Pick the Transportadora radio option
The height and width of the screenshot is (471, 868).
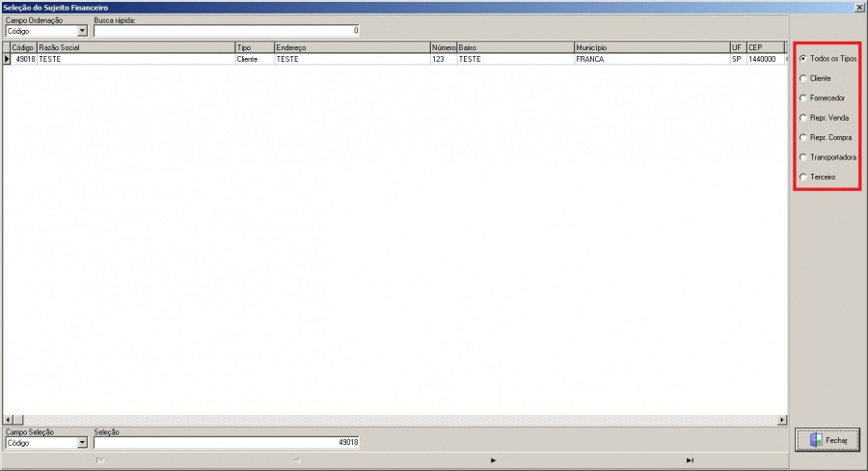pos(827,157)
